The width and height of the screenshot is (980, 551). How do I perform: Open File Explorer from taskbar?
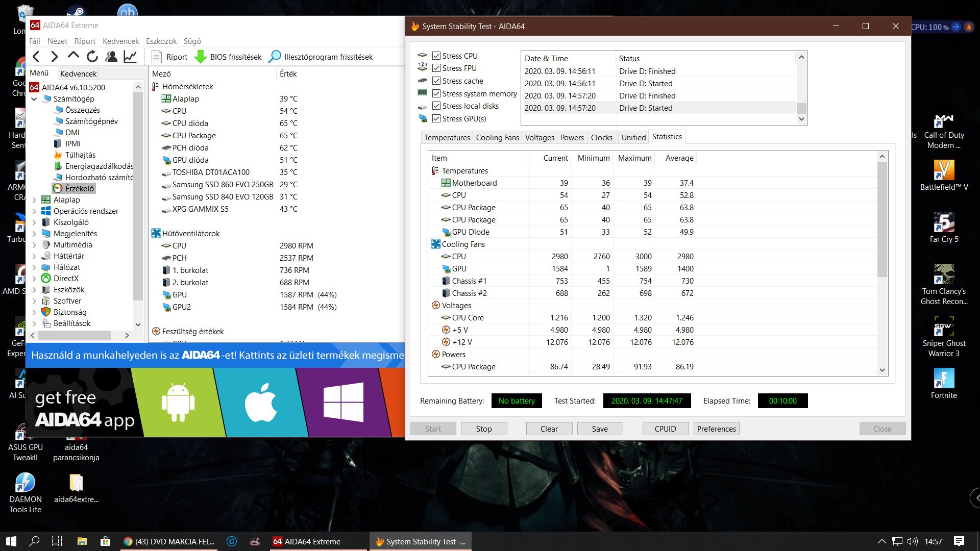[82, 541]
